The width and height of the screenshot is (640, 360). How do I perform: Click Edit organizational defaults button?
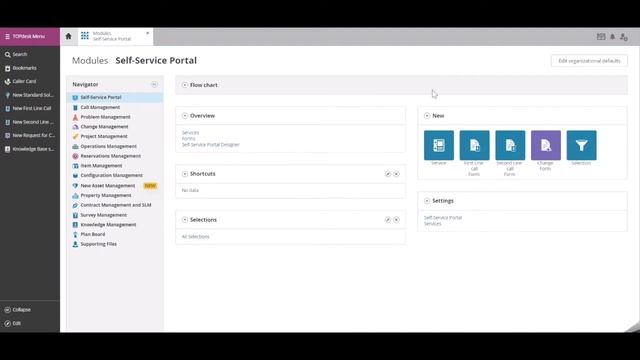click(x=589, y=61)
